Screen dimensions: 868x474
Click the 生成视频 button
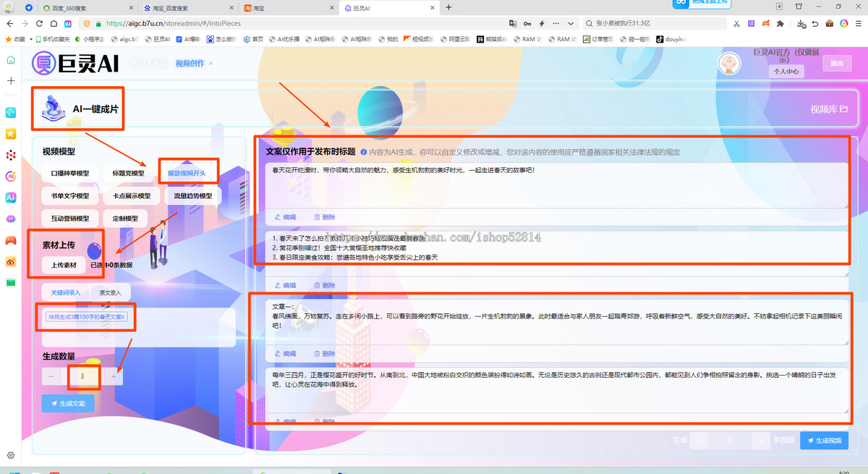click(x=824, y=440)
